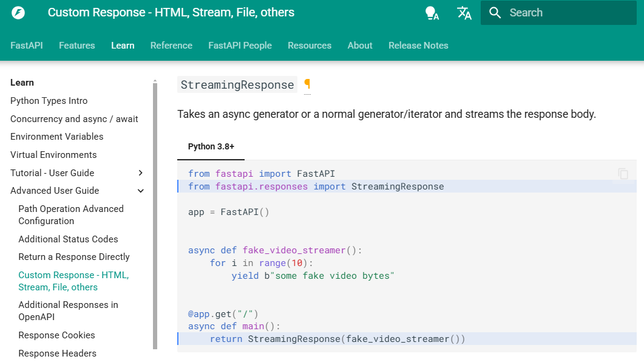The width and height of the screenshot is (644, 362).
Task: Click the 'from fastapi import FastAPI' line
Action: (x=261, y=174)
